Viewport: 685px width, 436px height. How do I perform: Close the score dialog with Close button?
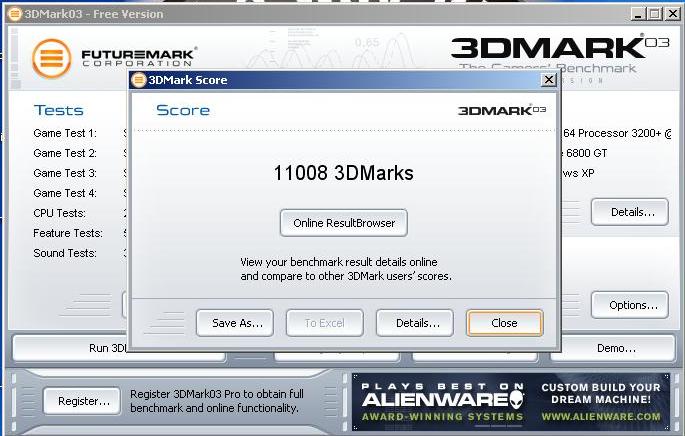[505, 323]
